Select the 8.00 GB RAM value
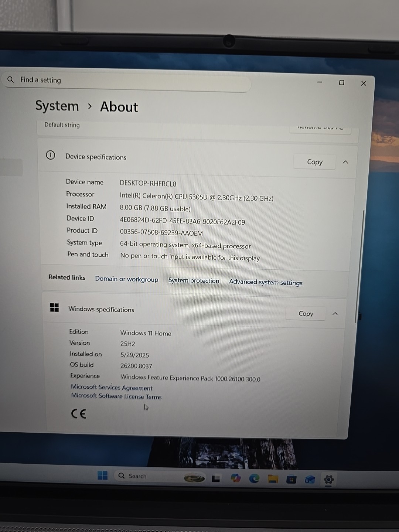Screen dimensions: 399x532 tap(155, 208)
